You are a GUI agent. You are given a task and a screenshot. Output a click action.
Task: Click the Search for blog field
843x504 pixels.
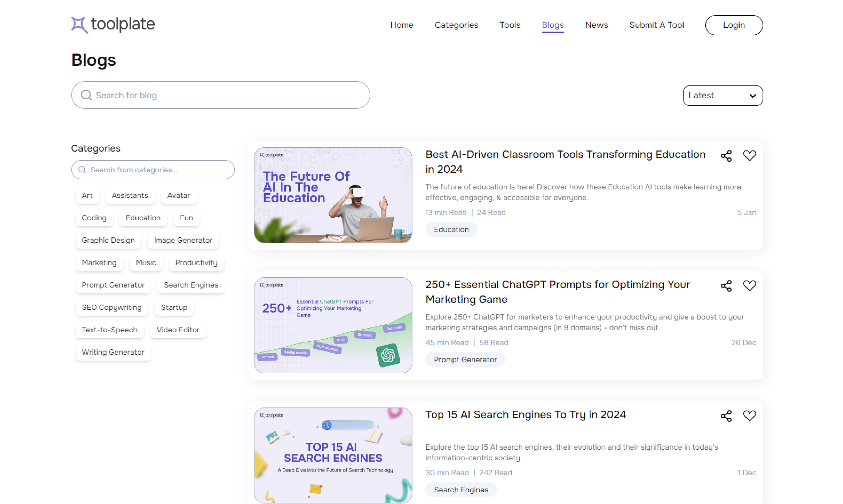(221, 95)
